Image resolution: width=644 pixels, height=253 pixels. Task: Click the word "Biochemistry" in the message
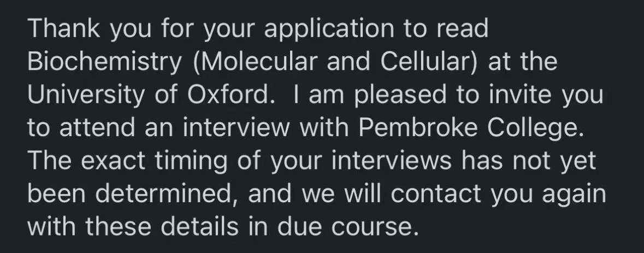[x=105, y=62]
